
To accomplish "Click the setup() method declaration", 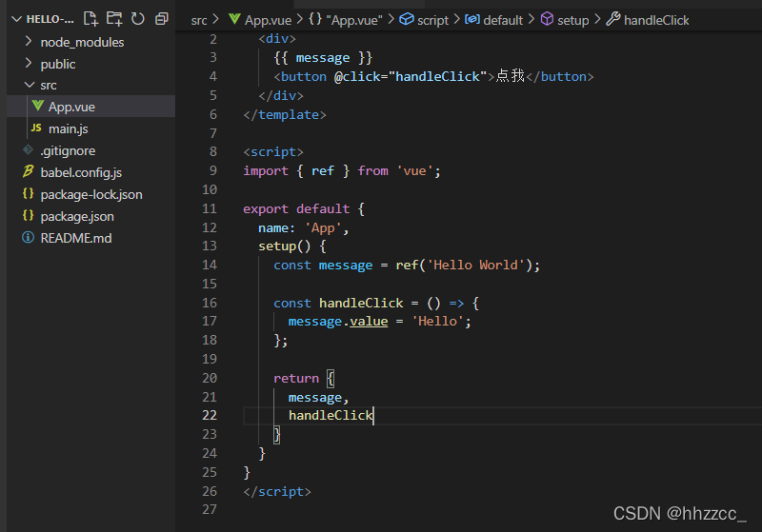I will tap(284, 246).
